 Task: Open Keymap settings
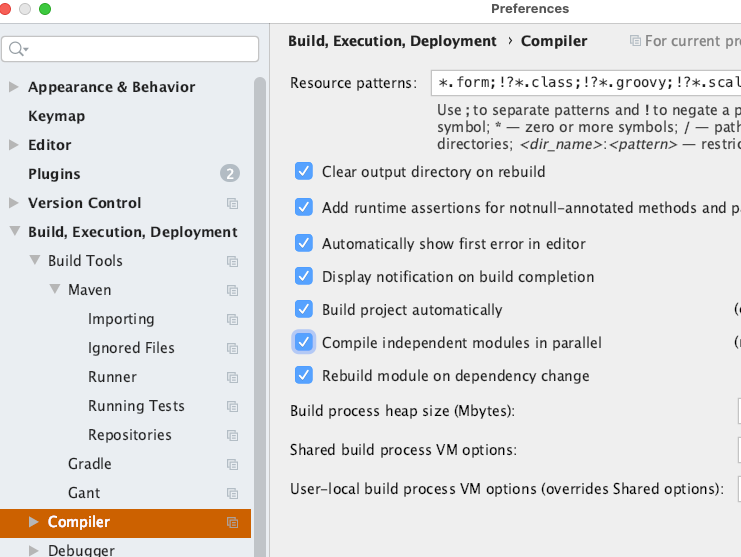(57, 116)
